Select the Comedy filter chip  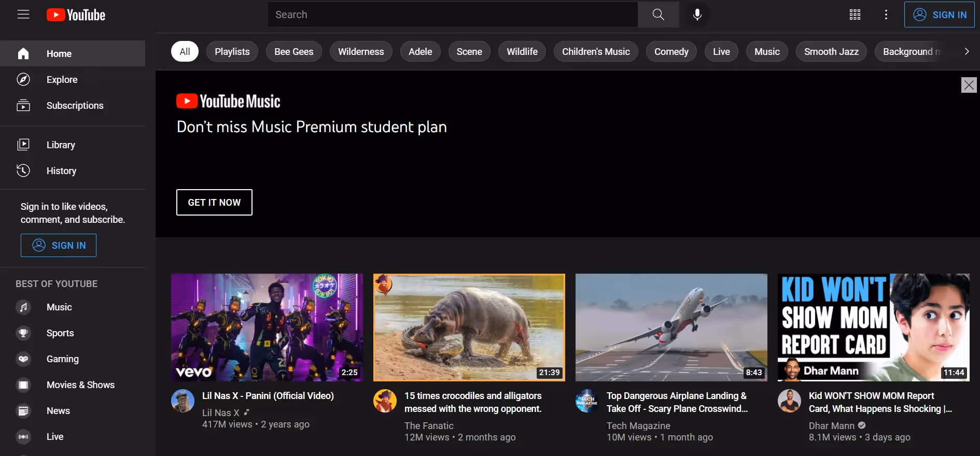(x=671, y=51)
